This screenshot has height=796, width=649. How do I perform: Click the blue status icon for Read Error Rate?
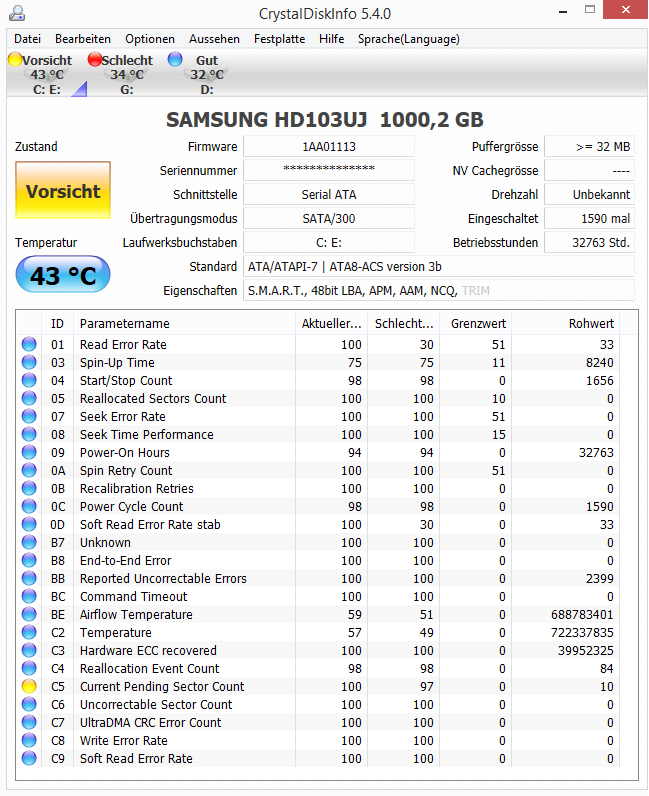29,344
